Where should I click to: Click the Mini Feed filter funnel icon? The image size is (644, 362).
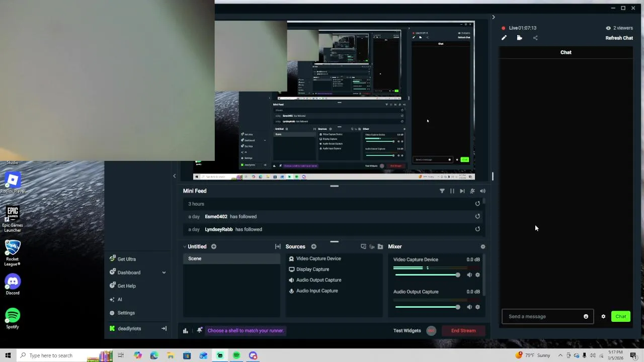(x=442, y=191)
